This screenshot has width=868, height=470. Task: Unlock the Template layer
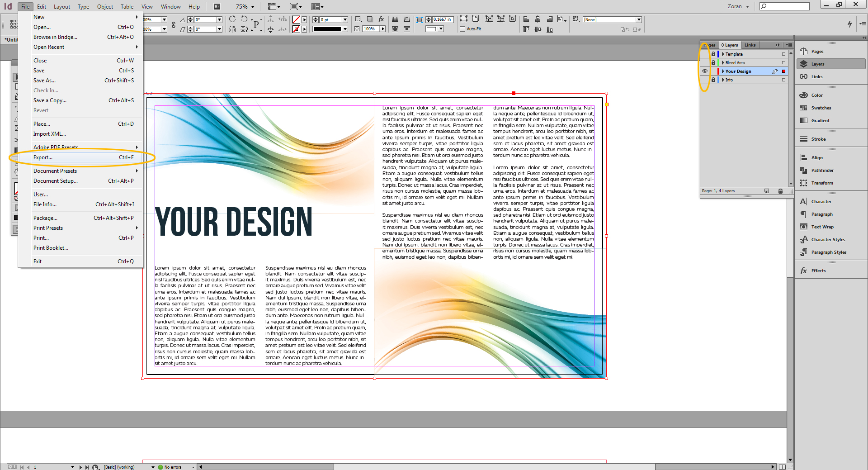tap(713, 54)
